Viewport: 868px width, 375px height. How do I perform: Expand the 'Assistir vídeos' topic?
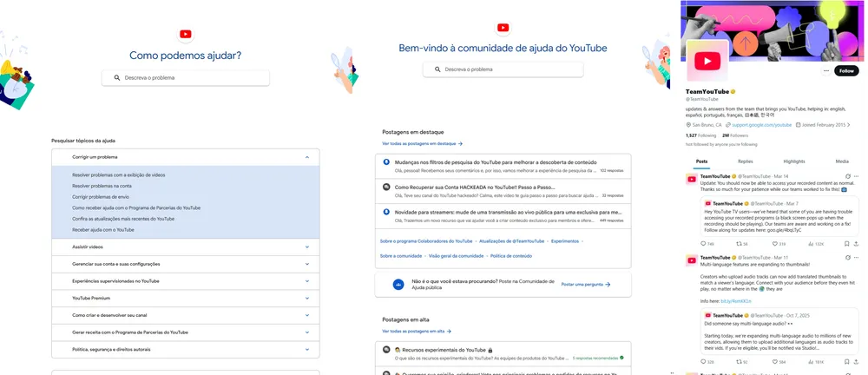point(307,247)
